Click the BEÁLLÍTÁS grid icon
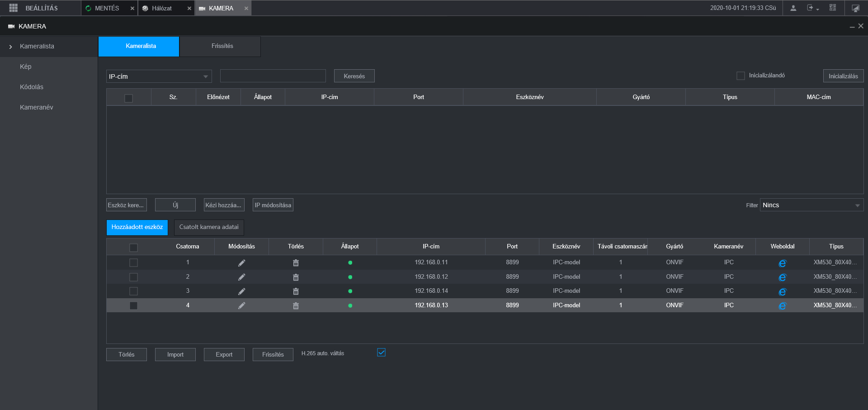 pos(13,8)
